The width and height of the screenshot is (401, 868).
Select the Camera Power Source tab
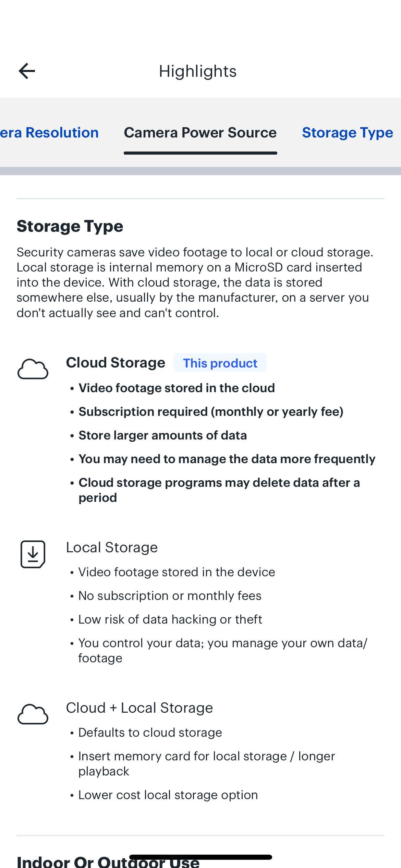pyautogui.click(x=200, y=133)
